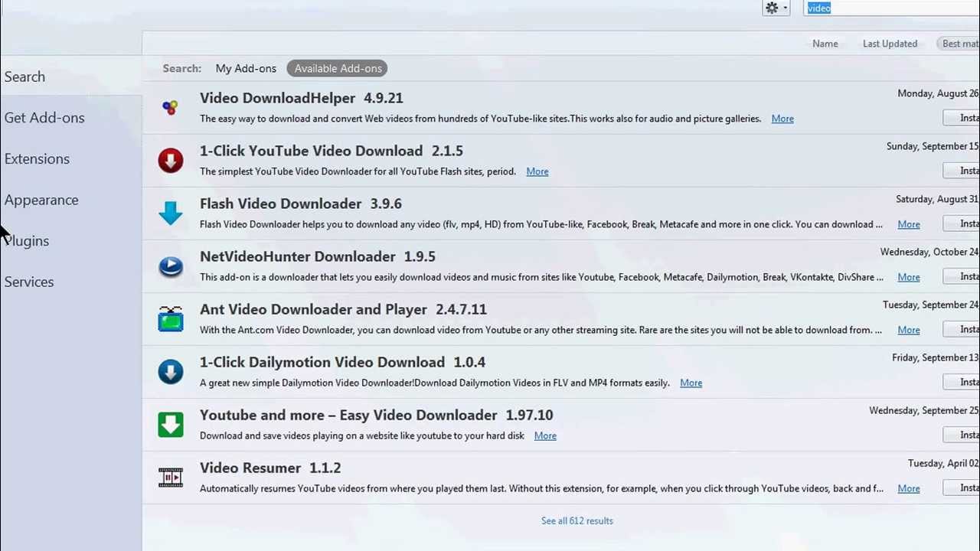Select the Flash Video Downloader 3.9.6 title

(x=301, y=204)
